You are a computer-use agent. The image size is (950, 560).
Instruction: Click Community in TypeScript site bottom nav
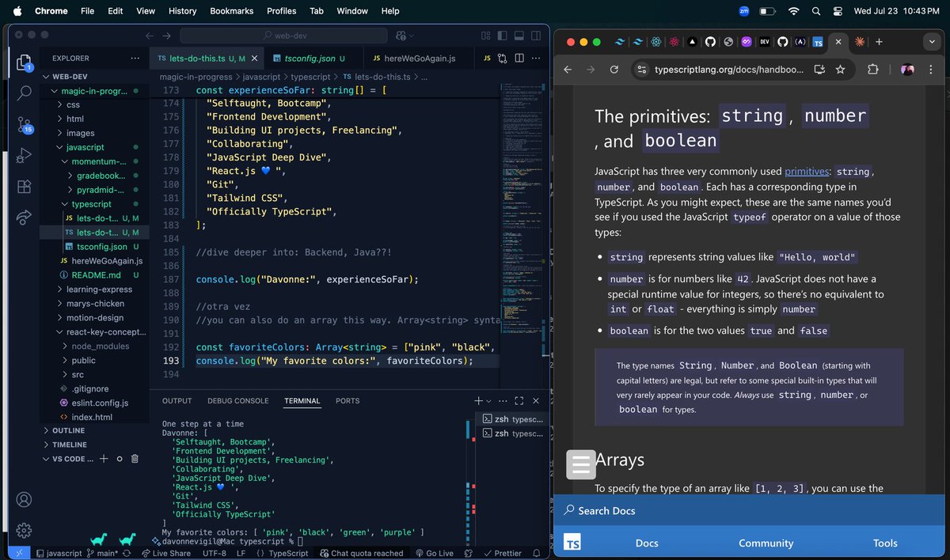coord(766,543)
